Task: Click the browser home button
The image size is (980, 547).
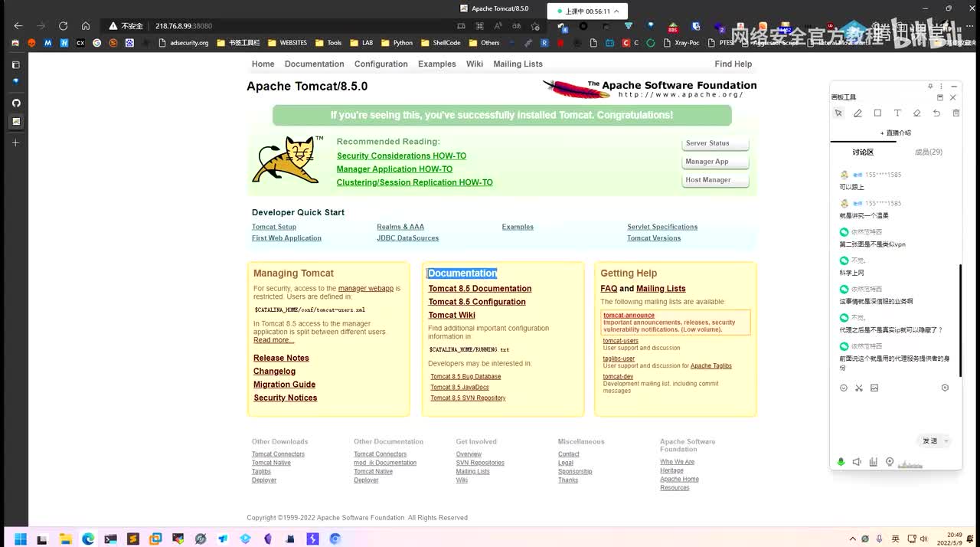Action: [x=85, y=25]
